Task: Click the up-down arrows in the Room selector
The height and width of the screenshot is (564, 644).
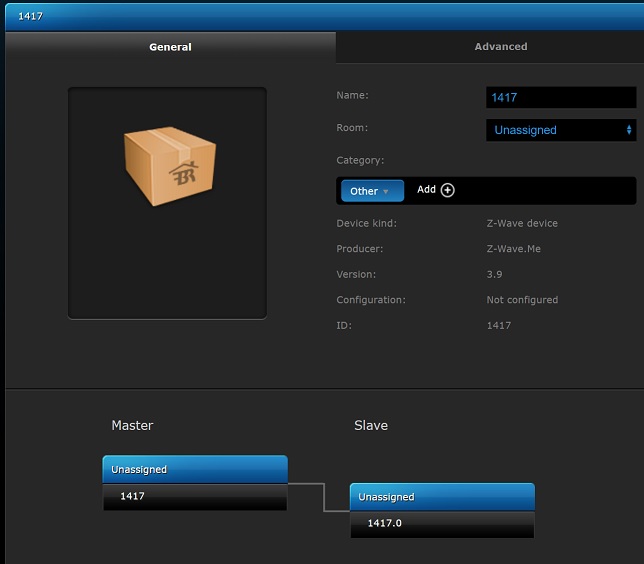Action: coord(629,130)
